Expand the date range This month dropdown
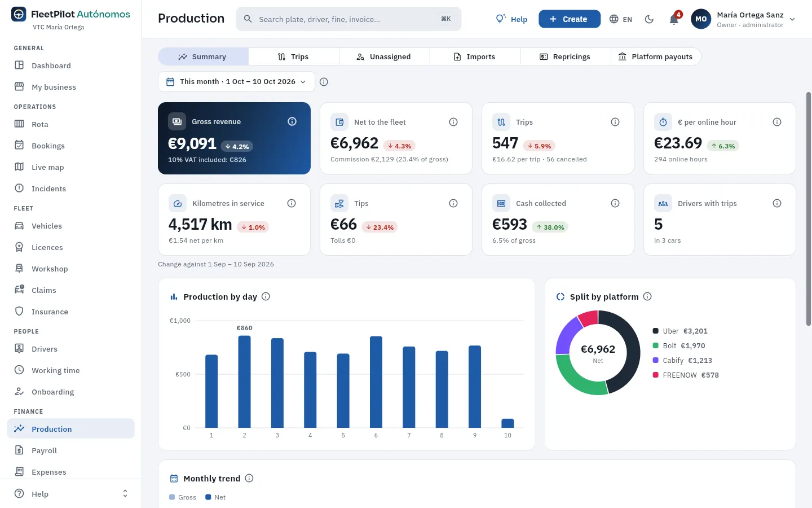The image size is (812, 508). (x=236, y=82)
